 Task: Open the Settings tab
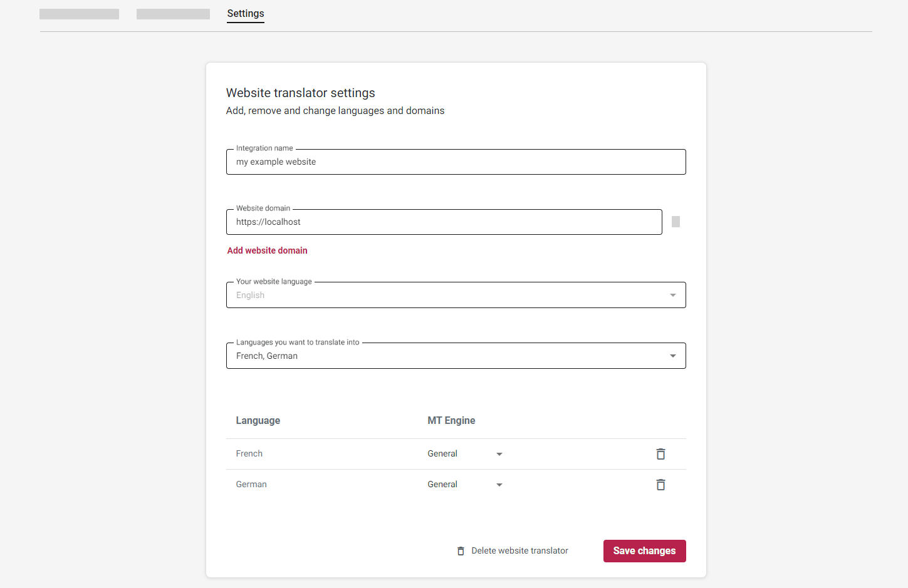(x=246, y=14)
